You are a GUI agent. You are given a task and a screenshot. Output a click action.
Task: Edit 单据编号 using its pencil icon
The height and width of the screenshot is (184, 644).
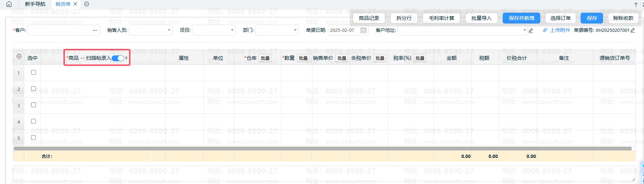(x=633, y=30)
